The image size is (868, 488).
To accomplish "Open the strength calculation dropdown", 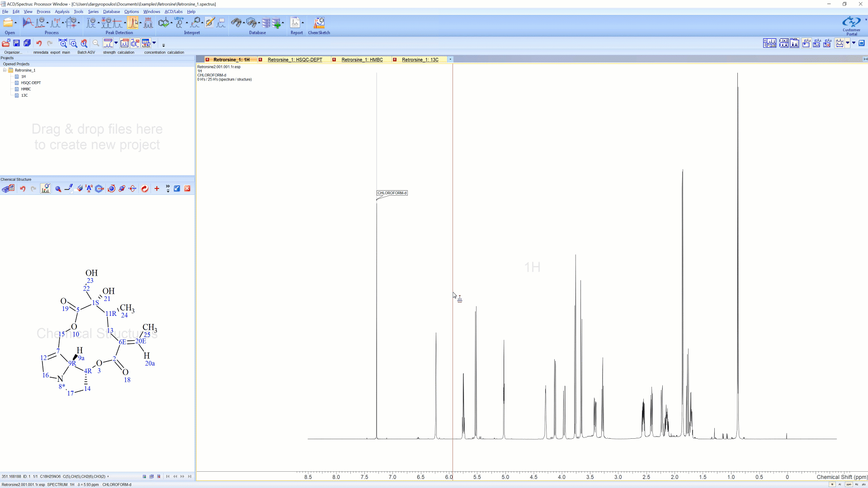I will tap(116, 43).
